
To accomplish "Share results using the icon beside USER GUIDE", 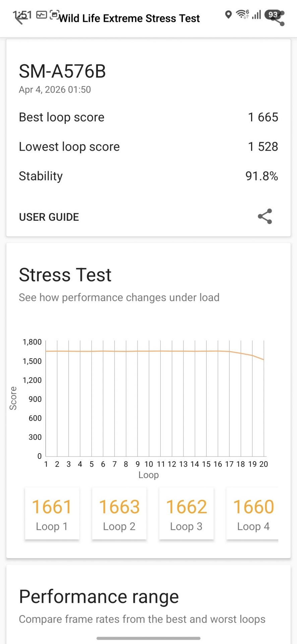I will (x=265, y=216).
